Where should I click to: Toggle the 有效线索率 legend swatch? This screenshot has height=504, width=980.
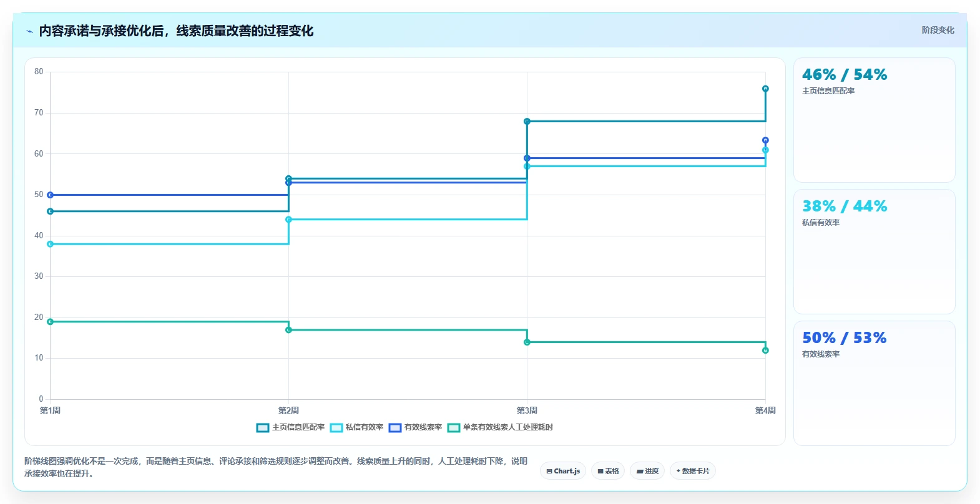[x=395, y=427]
